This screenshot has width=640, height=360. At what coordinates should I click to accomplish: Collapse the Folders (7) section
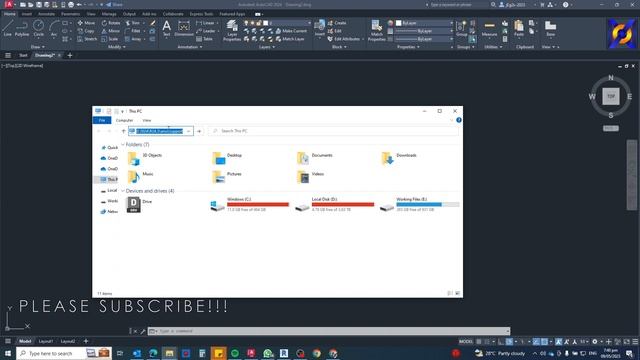pyautogui.click(x=123, y=145)
